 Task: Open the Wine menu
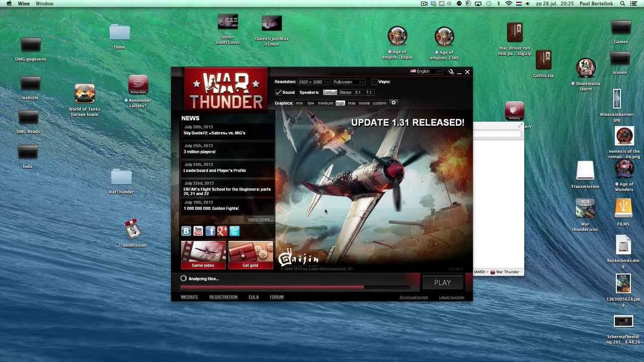(24, 4)
